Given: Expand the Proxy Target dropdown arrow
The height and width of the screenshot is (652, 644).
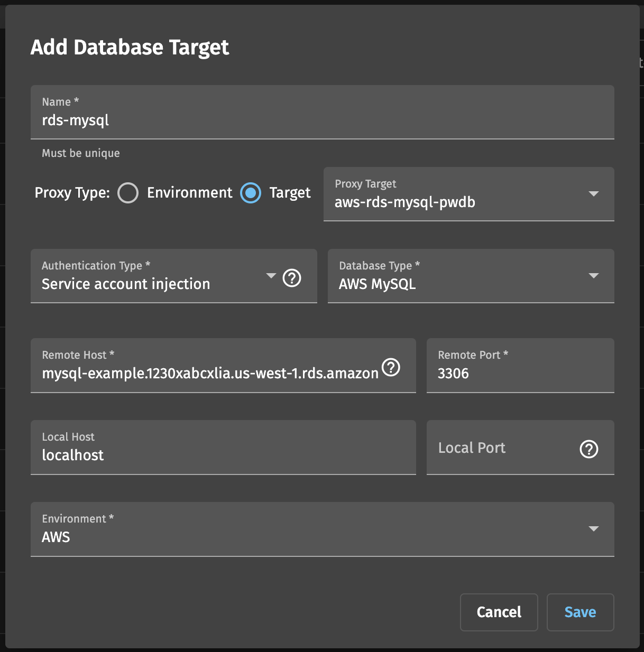Looking at the screenshot, I should tap(593, 194).
